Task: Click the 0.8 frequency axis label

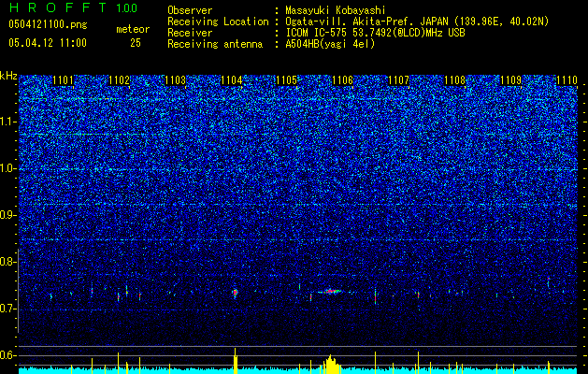Action: click(8, 262)
